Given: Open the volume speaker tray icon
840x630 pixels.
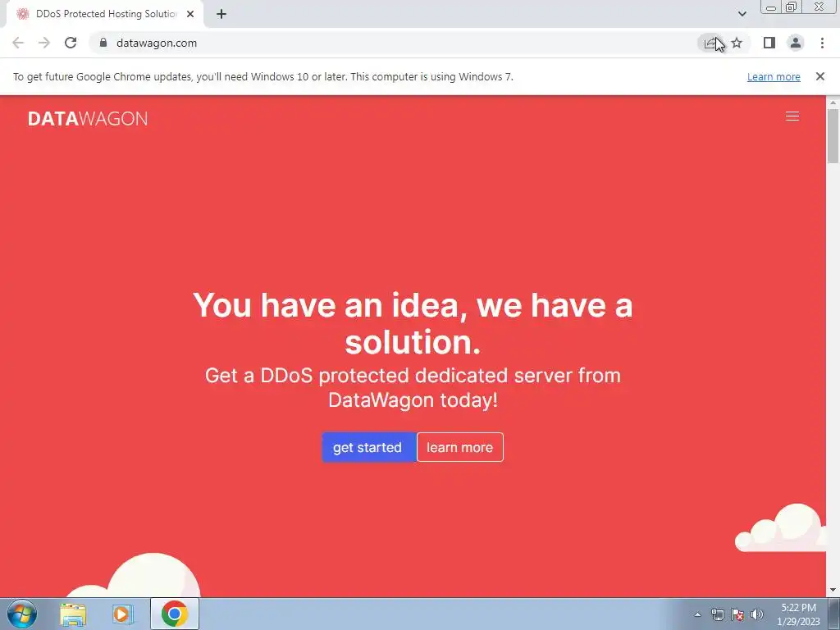Looking at the screenshot, I should pos(756,614).
